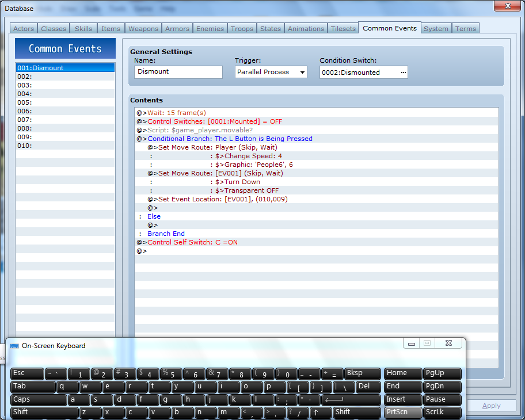This screenshot has width=525, height=420.
Task: Select common event slot 009
Action: pos(65,137)
